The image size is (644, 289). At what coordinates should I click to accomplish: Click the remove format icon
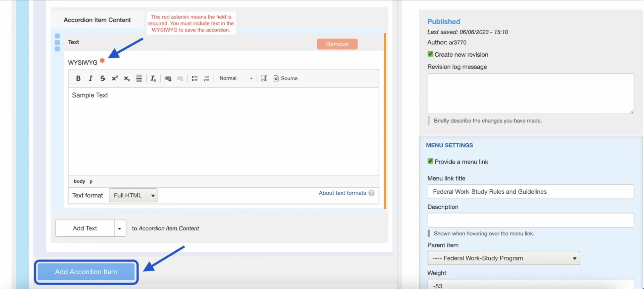(x=153, y=78)
